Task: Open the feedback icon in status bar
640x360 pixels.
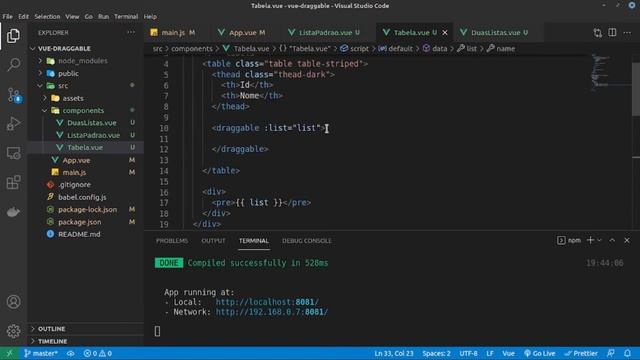Action: coord(611,353)
